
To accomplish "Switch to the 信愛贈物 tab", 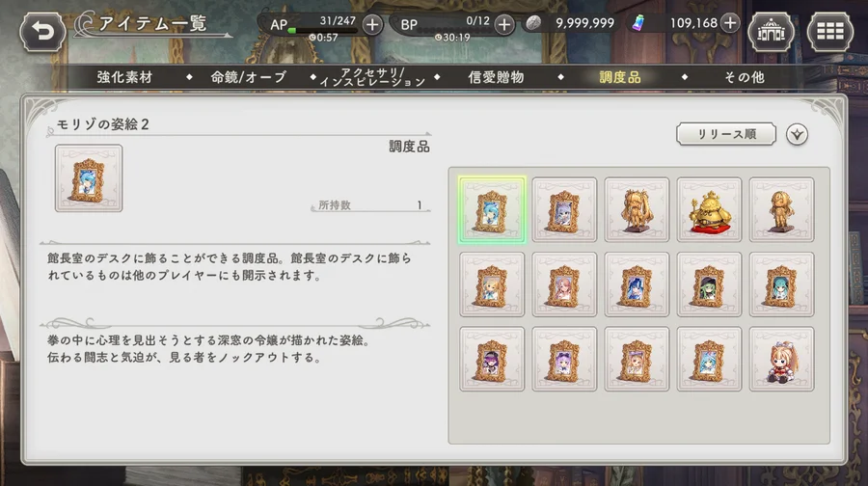I will [x=496, y=77].
